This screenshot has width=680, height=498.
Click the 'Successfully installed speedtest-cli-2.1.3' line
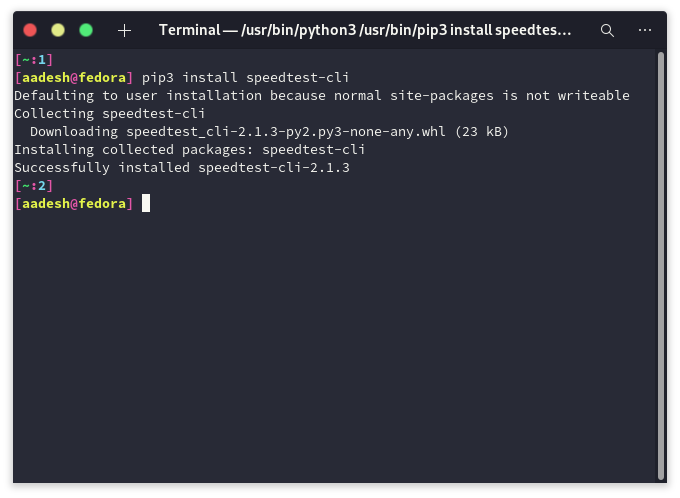[181, 168]
